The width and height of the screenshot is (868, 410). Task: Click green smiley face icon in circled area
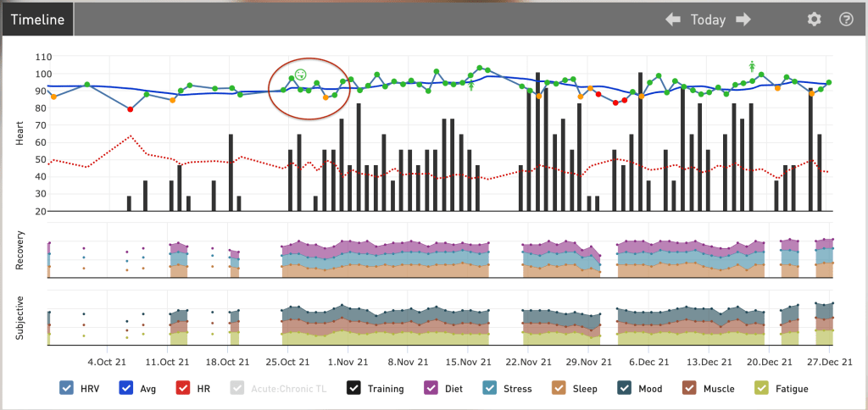[x=300, y=75]
